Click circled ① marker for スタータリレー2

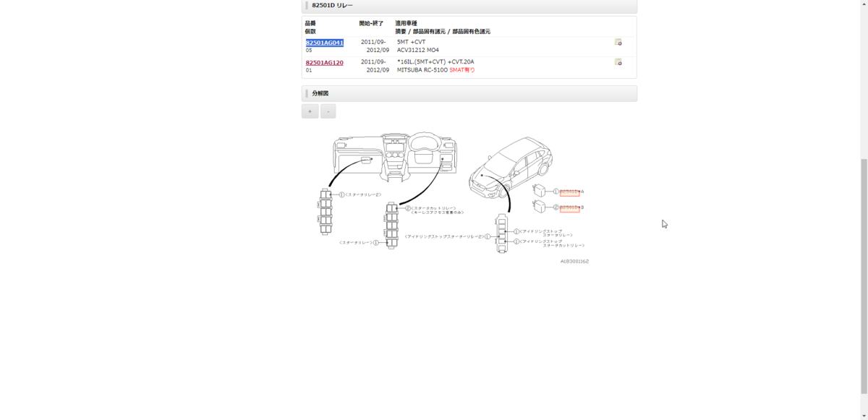coord(341,194)
